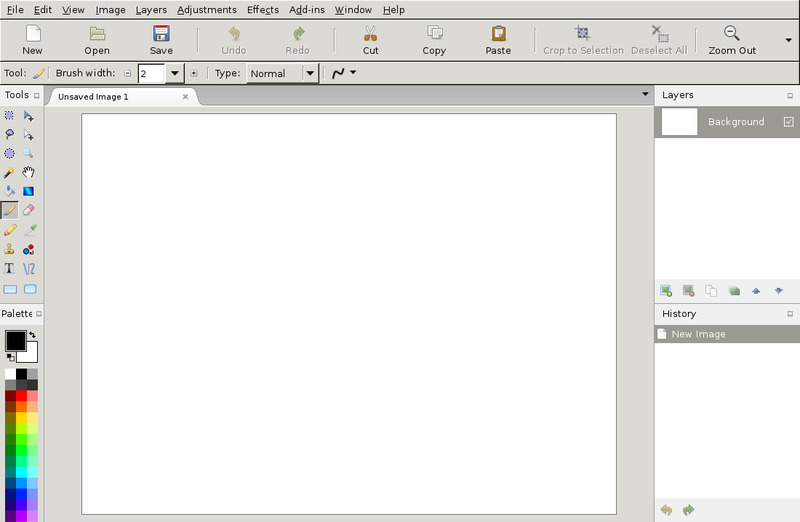Reset palette colors to black and white

click(x=10, y=357)
